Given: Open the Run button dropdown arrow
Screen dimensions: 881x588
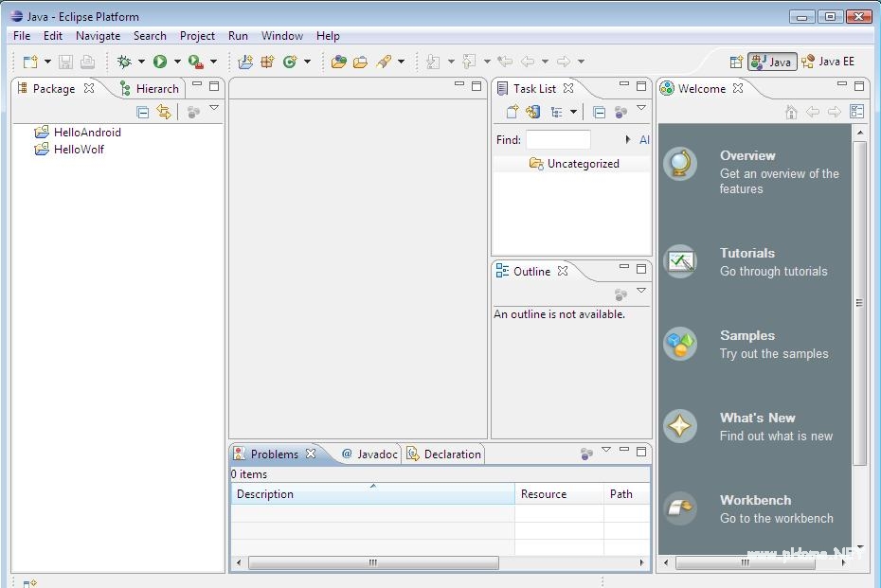Looking at the screenshot, I should click(177, 62).
